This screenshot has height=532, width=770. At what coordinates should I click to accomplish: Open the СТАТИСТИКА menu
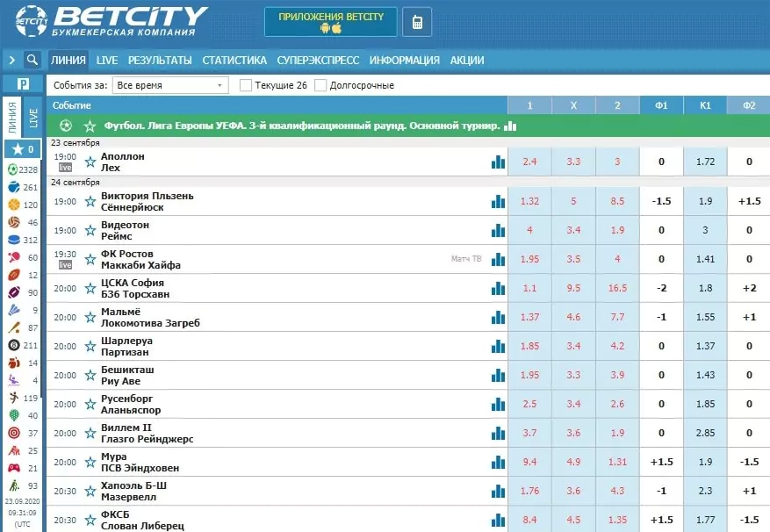[x=234, y=60]
